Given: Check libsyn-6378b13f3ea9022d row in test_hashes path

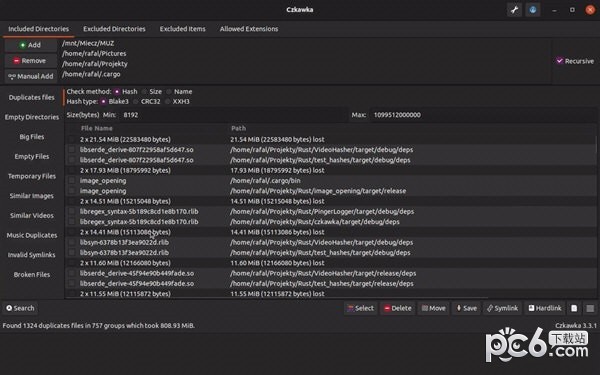Looking at the screenshot, I should 72,253.
